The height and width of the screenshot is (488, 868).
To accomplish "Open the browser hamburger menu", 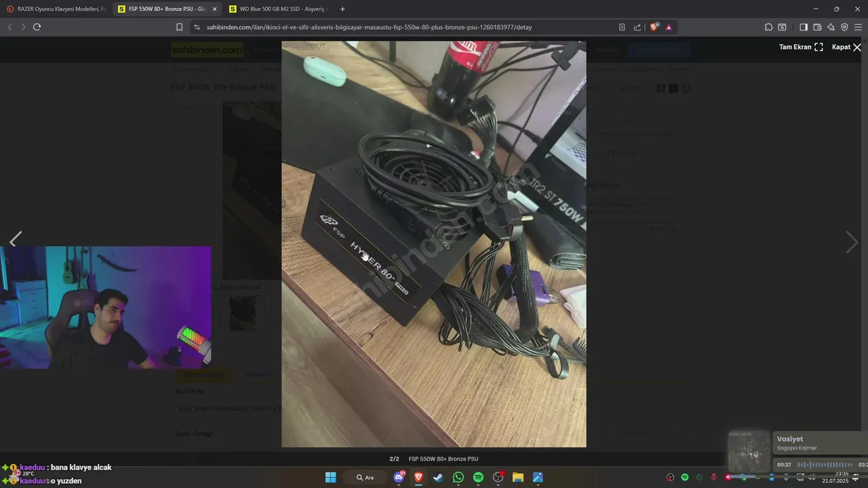I will coord(858,27).
